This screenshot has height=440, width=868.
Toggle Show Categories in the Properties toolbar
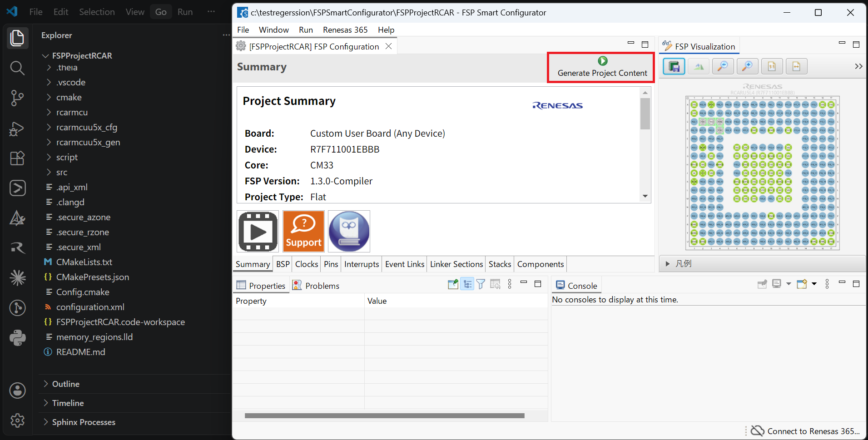[467, 284]
